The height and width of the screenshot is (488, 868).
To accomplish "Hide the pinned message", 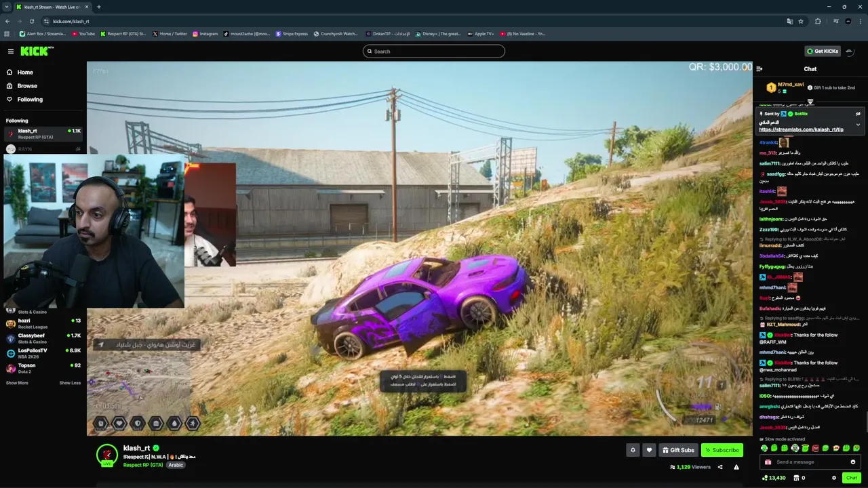I will tap(858, 114).
